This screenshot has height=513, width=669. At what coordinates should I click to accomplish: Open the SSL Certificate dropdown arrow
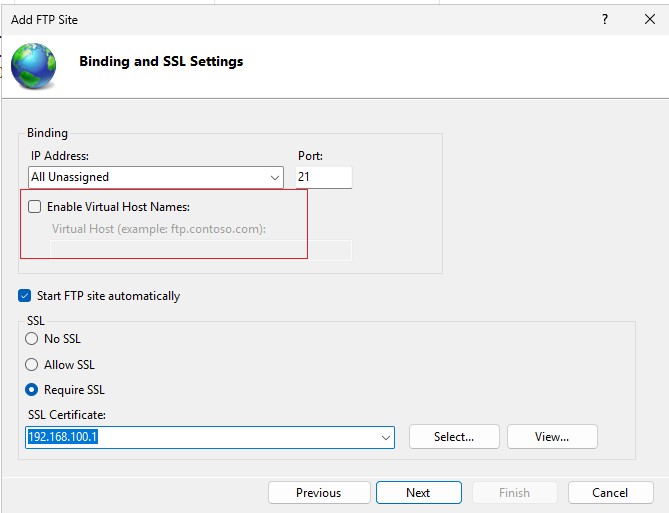click(386, 438)
